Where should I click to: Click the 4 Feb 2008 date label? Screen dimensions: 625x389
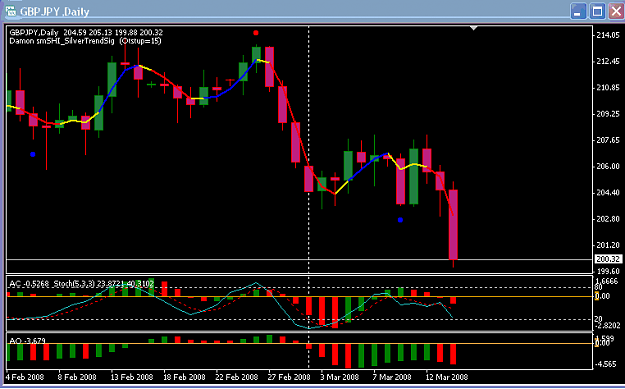click(x=25, y=377)
